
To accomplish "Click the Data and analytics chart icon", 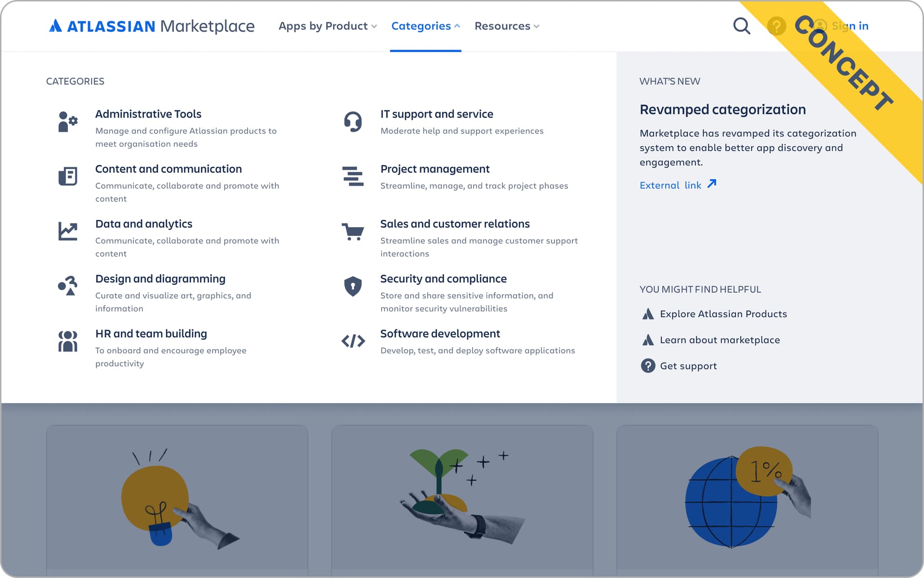I will click(67, 231).
